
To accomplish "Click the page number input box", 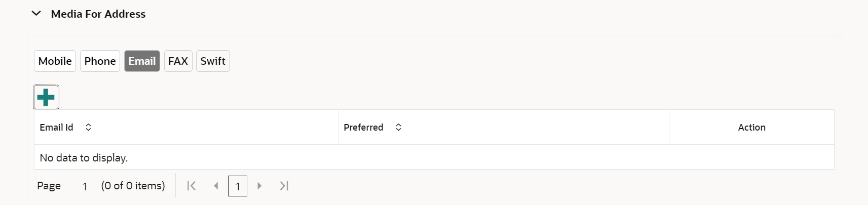I will [x=238, y=186].
